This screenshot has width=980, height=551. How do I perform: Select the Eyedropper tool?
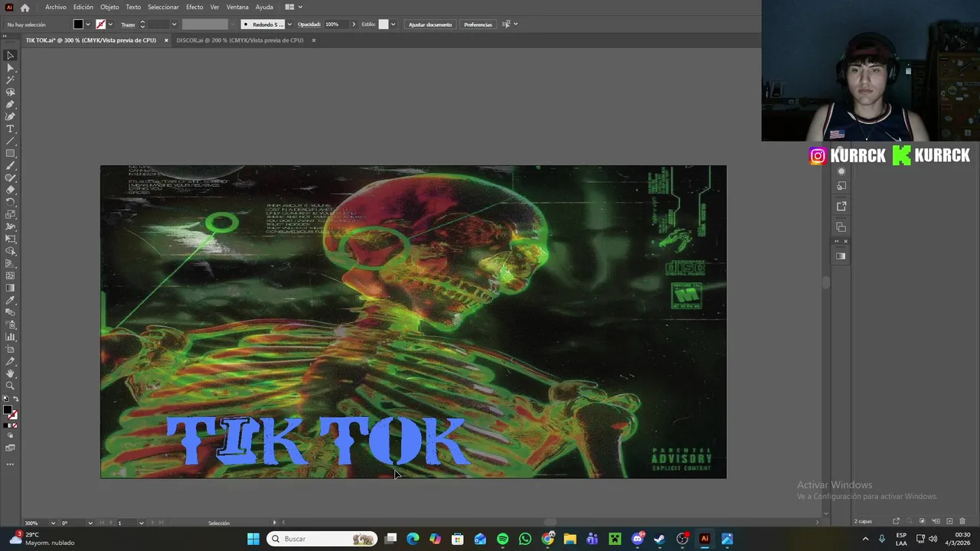point(10,300)
